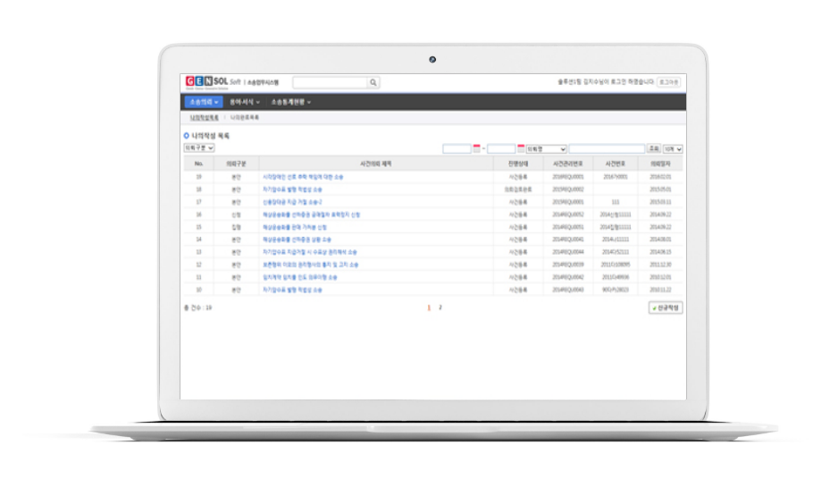
Task: Click the search magnifier icon in header
Action: tap(373, 82)
